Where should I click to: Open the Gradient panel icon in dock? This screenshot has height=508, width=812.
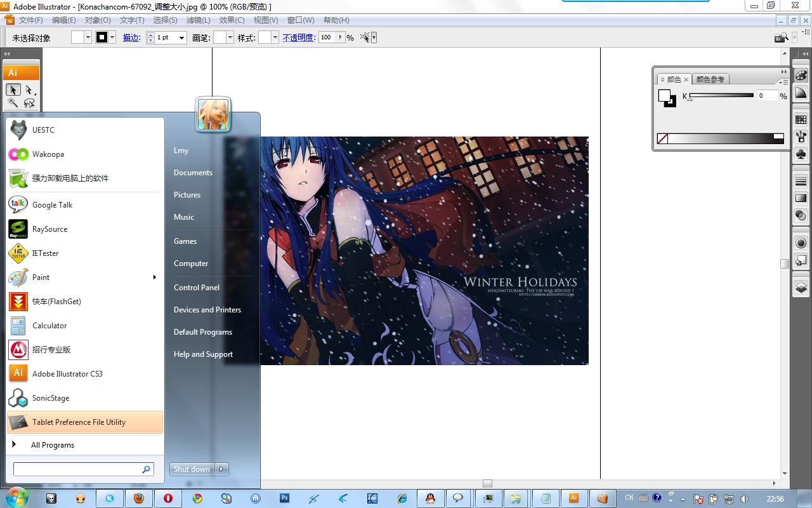(x=801, y=198)
